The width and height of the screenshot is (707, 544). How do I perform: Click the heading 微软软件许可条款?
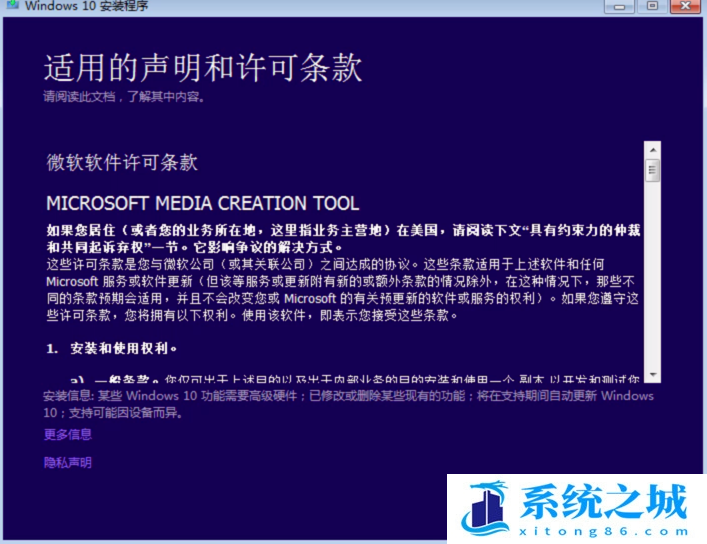(122, 162)
